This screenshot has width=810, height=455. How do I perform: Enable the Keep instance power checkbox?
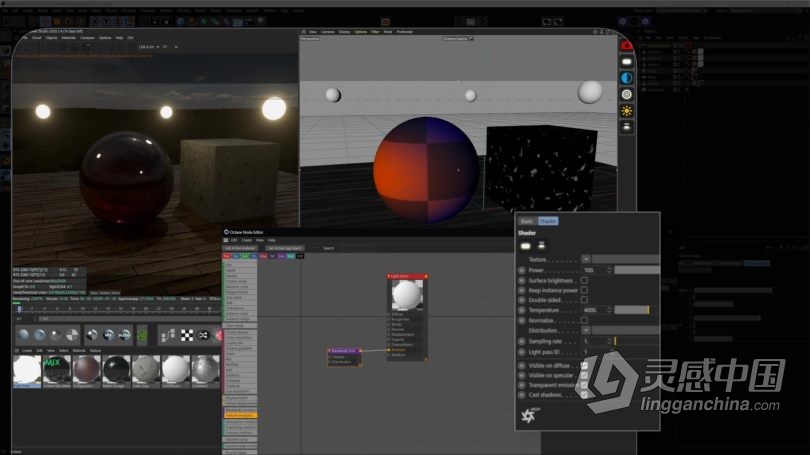click(x=584, y=290)
